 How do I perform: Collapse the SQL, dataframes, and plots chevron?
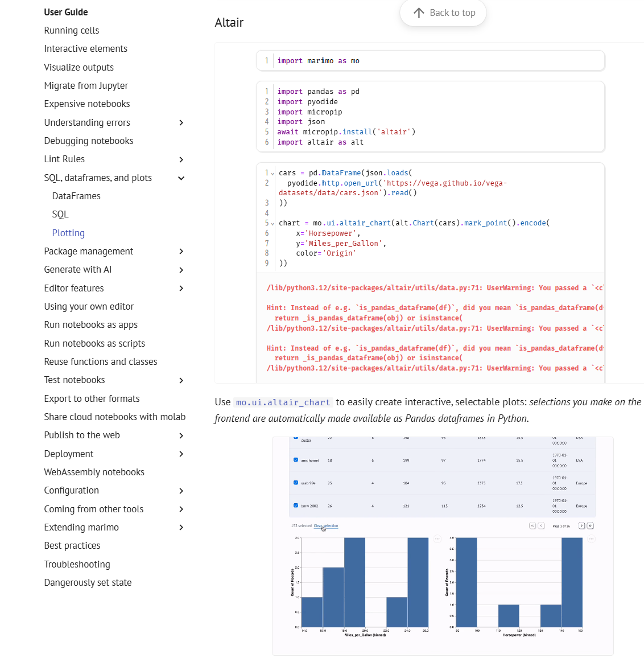tap(181, 178)
